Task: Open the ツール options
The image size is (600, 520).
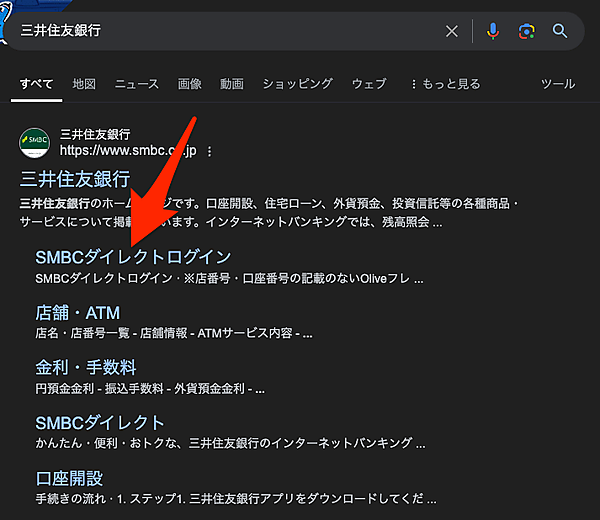Action: click(558, 84)
